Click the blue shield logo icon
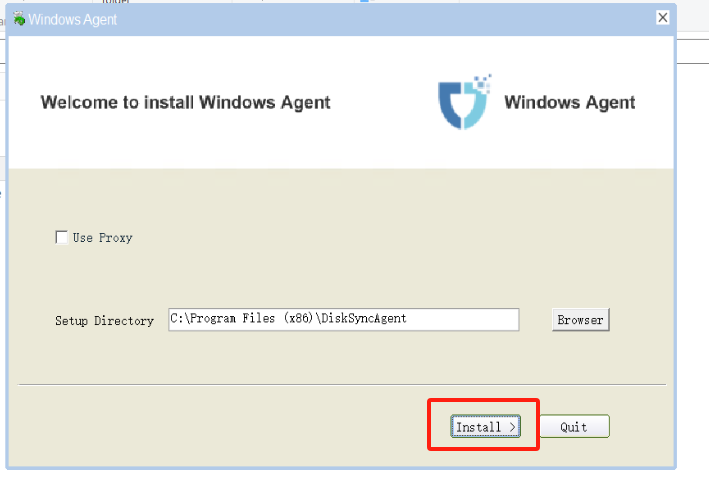Viewport: 709px width, 477px height. click(463, 103)
